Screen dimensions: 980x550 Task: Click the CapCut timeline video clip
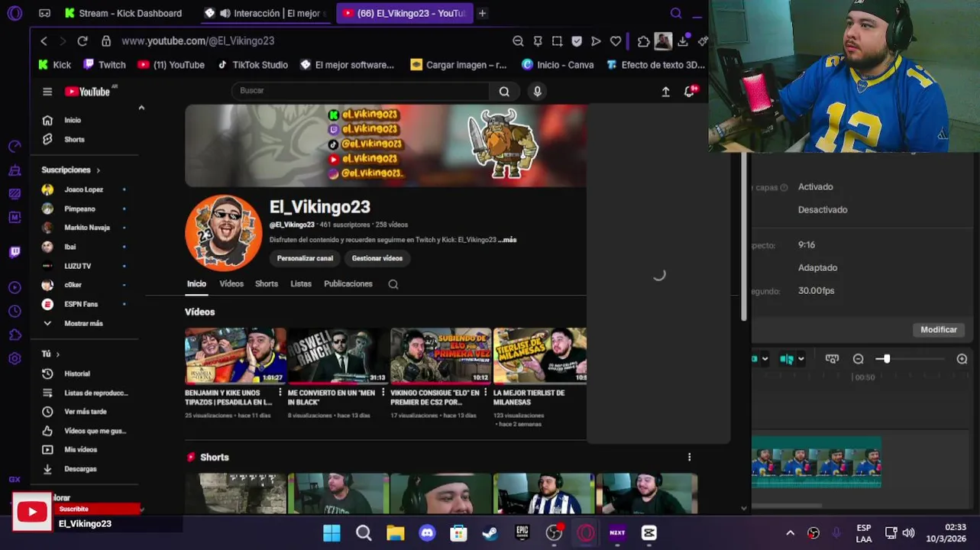(817, 461)
